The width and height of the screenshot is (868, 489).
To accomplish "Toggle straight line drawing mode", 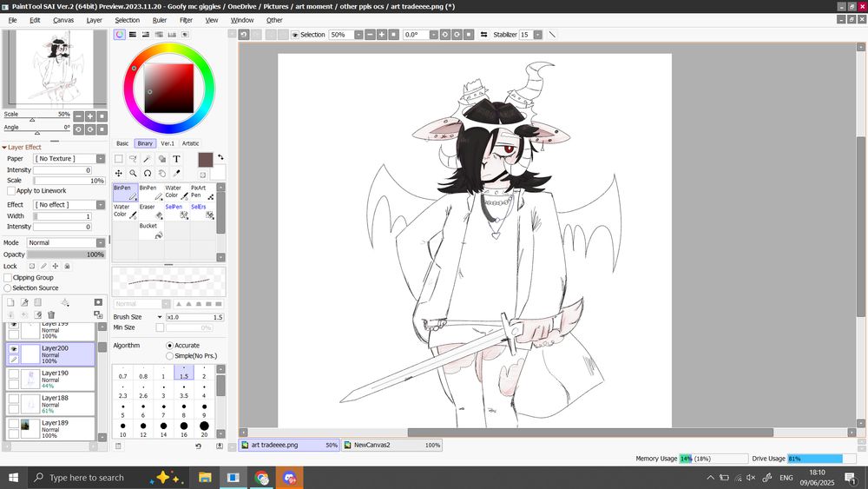I will click(552, 35).
